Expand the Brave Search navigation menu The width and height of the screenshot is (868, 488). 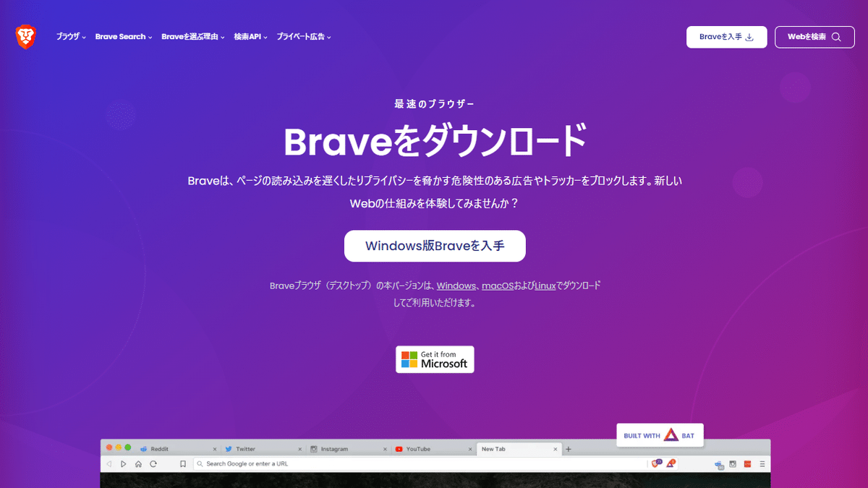point(124,37)
